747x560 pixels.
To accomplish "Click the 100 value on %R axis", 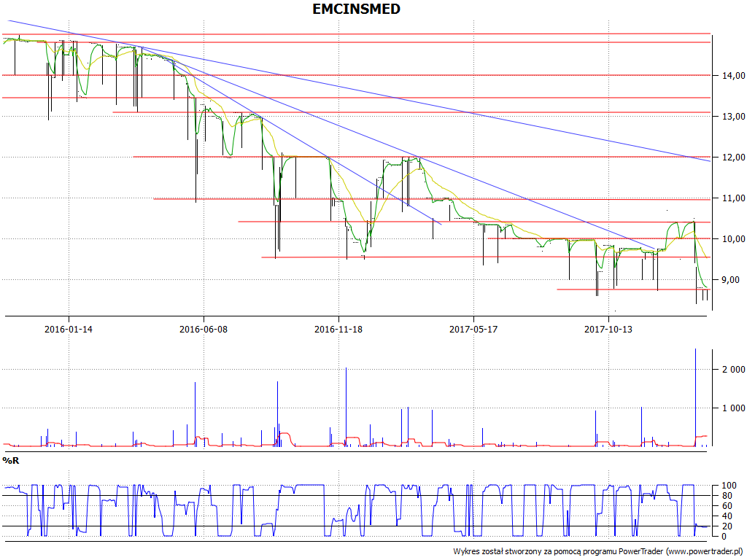I will tap(729, 486).
